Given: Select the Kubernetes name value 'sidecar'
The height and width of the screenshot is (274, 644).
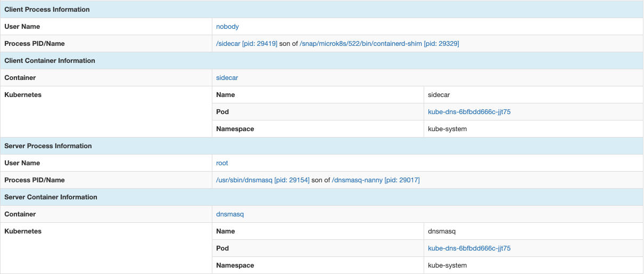Looking at the screenshot, I should tap(439, 95).
